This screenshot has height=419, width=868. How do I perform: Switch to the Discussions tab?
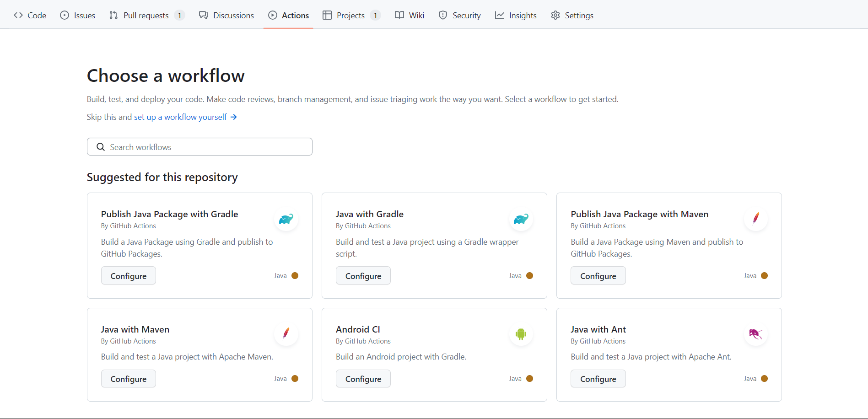pyautogui.click(x=226, y=15)
